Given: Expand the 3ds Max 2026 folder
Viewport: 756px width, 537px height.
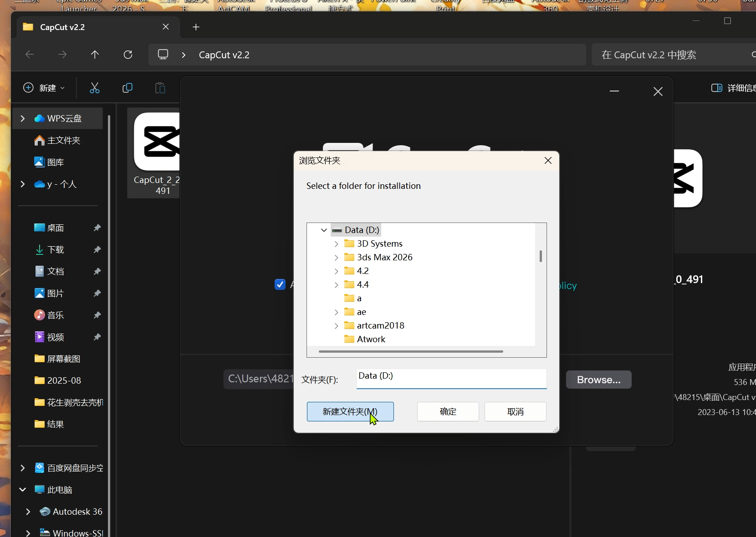Looking at the screenshot, I should [x=336, y=257].
